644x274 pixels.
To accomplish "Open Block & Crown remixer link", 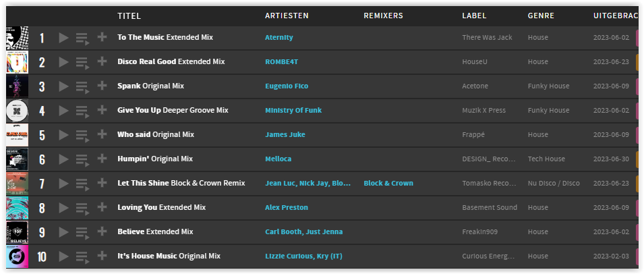I will 388,183.
